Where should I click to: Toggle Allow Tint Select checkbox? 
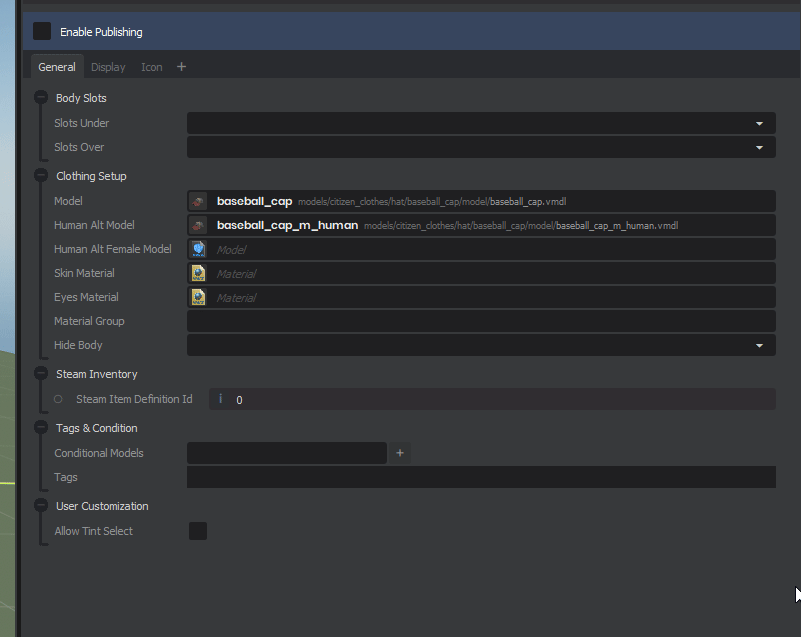(198, 531)
